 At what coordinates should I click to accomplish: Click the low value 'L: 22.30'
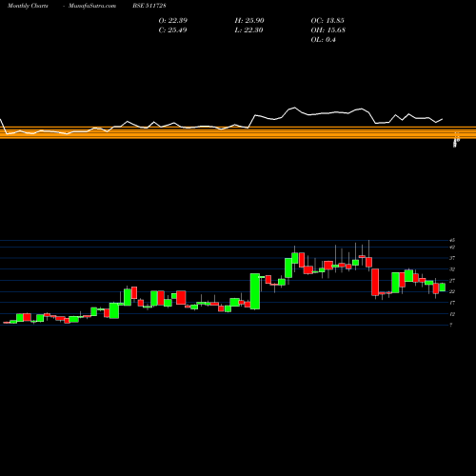point(248,30)
